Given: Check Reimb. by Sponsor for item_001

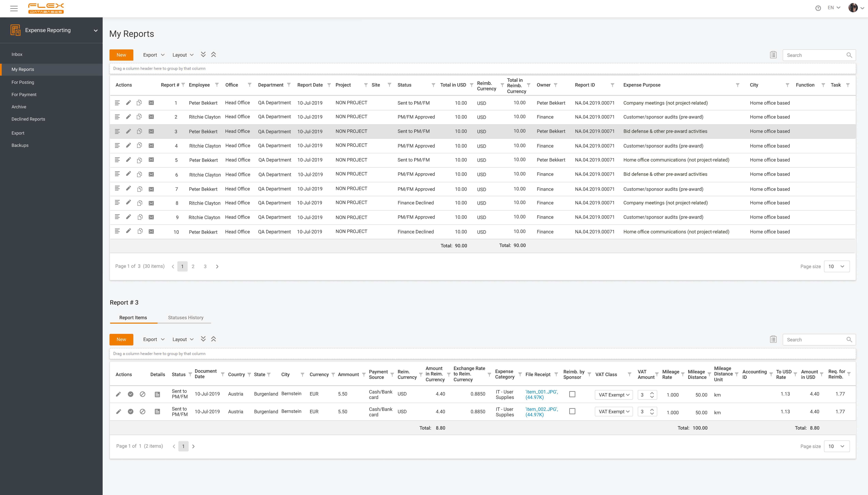Looking at the screenshot, I should [x=572, y=394].
